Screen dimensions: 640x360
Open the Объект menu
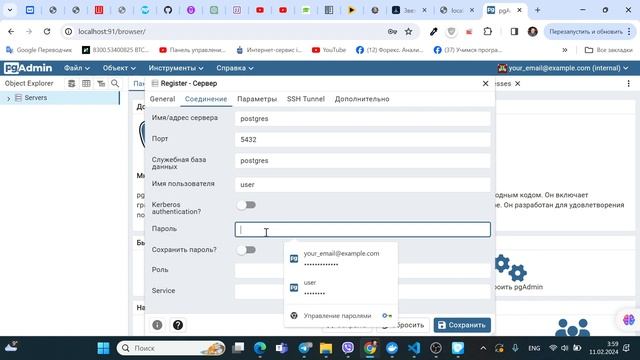coord(119,68)
